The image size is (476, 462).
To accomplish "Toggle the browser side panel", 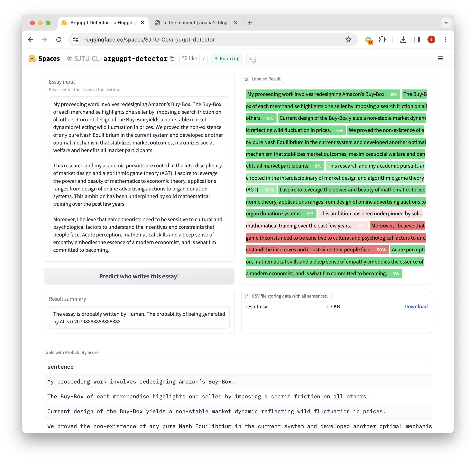I will point(417,40).
